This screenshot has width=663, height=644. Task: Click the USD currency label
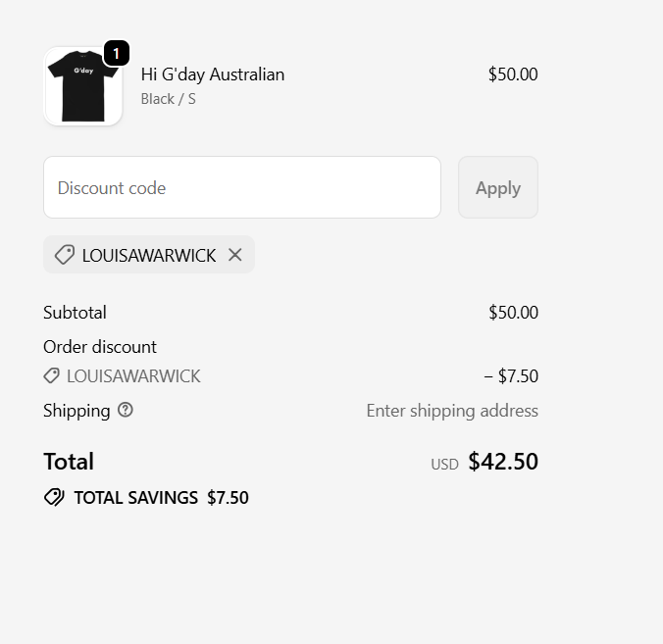coord(444,464)
